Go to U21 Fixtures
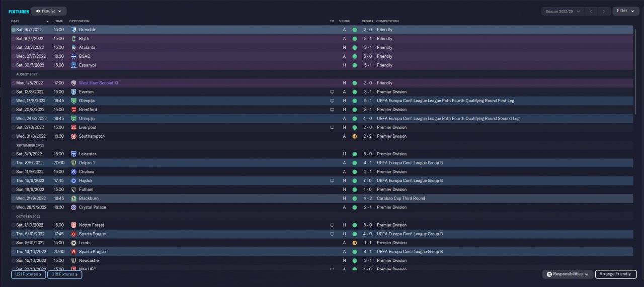 pos(28,274)
